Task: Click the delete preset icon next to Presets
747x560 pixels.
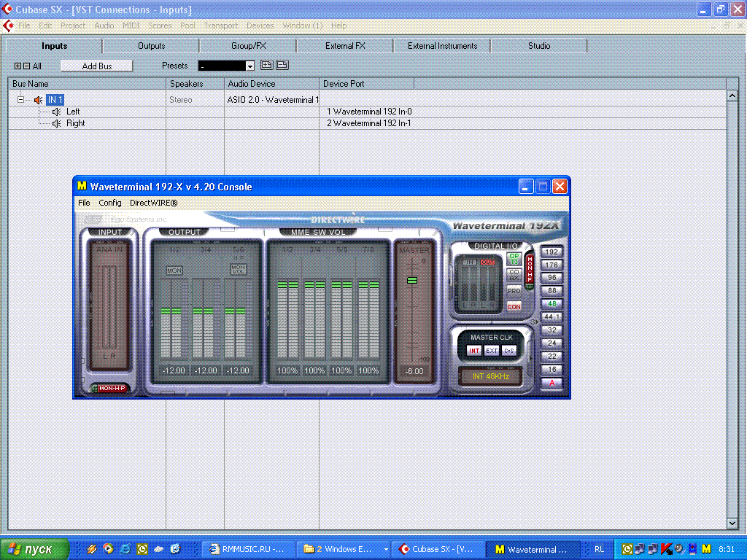Action: [282, 65]
